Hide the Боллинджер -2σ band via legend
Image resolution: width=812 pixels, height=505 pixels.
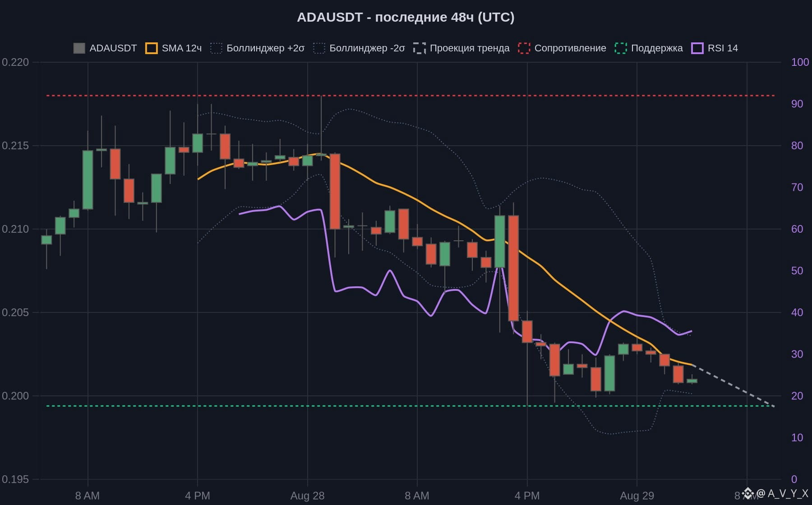pos(359,48)
